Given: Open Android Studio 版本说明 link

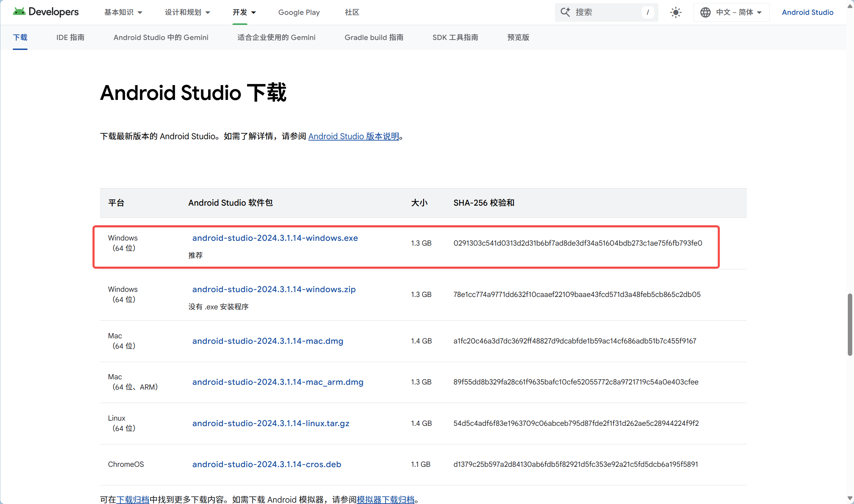Looking at the screenshot, I should 353,136.
